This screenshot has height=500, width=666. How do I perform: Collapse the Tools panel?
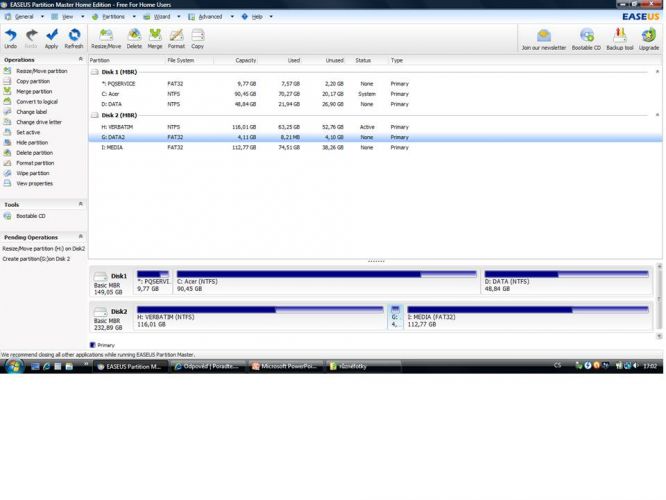click(x=81, y=204)
